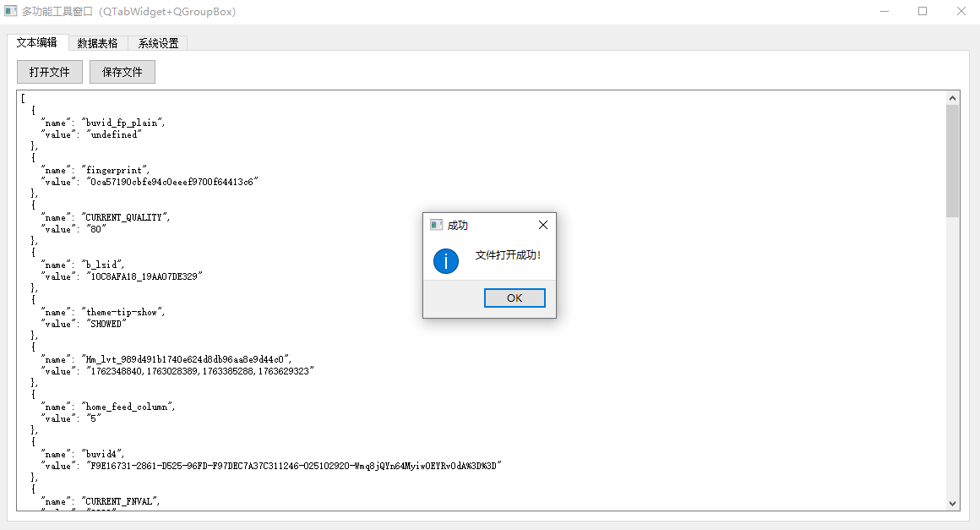Open the 系统设置 tab

(158, 43)
